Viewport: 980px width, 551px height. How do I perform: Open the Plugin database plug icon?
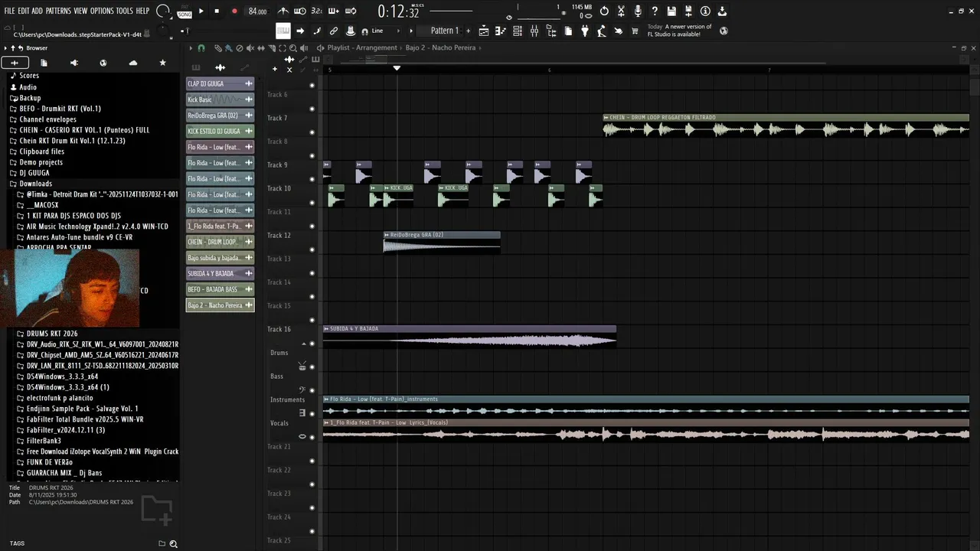point(585,31)
